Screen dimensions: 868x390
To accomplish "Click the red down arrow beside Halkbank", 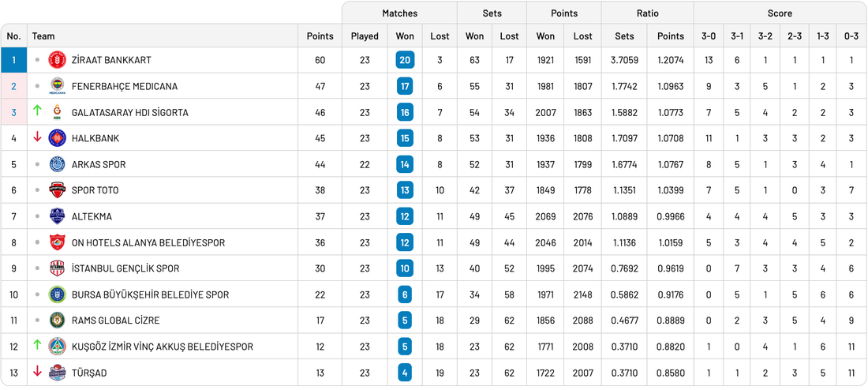I will click(x=37, y=137).
